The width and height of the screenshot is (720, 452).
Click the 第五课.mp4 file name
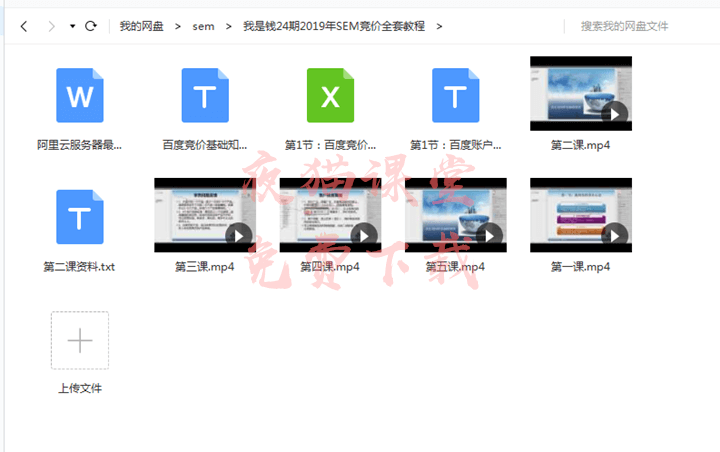tap(456, 266)
